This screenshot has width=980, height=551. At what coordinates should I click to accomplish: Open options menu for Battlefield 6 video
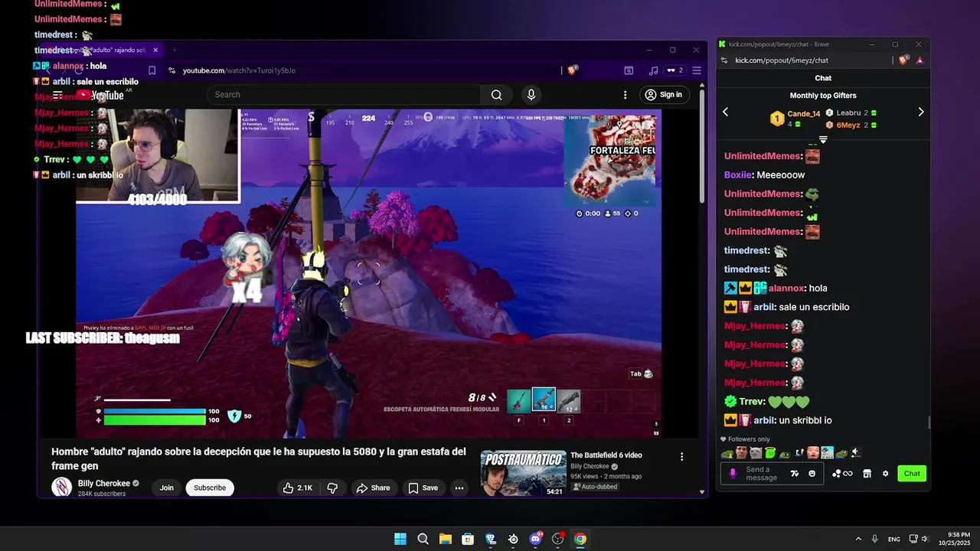pos(682,457)
